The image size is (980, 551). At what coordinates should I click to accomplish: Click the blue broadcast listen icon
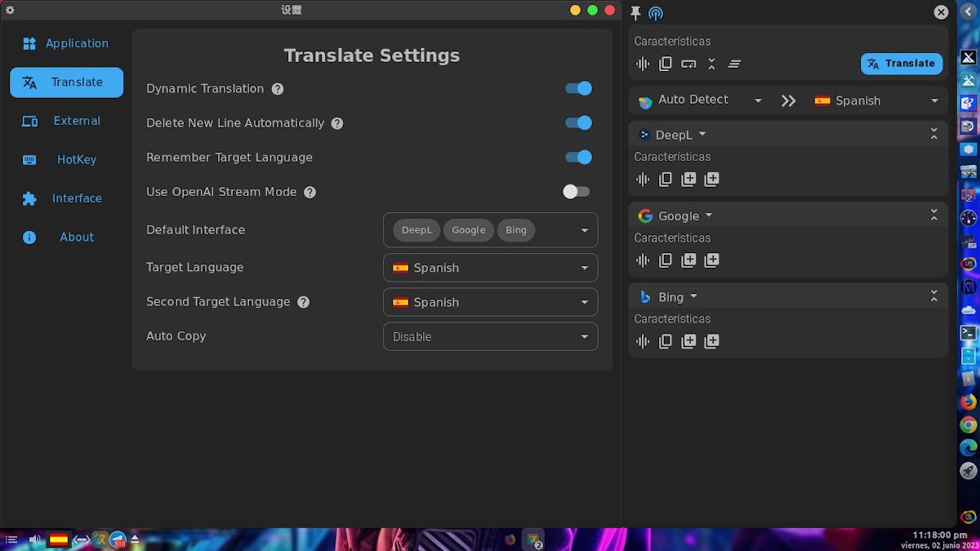(x=656, y=13)
